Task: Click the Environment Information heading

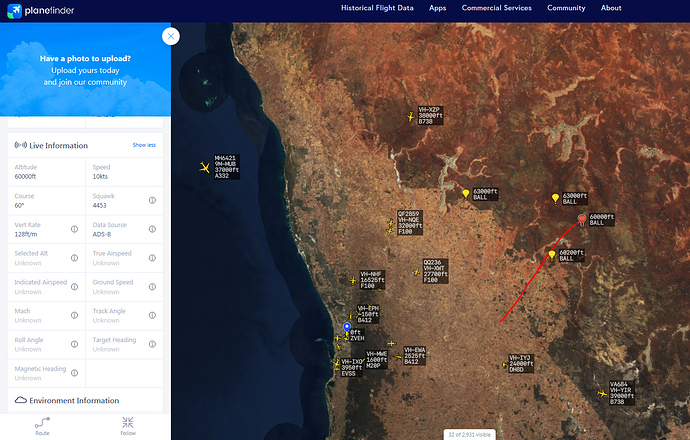Action: point(74,400)
